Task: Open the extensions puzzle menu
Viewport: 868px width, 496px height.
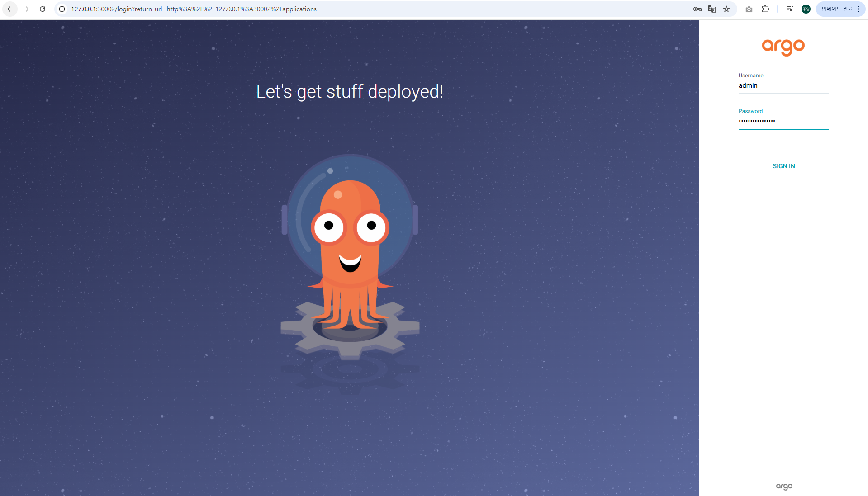Action: (765, 9)
